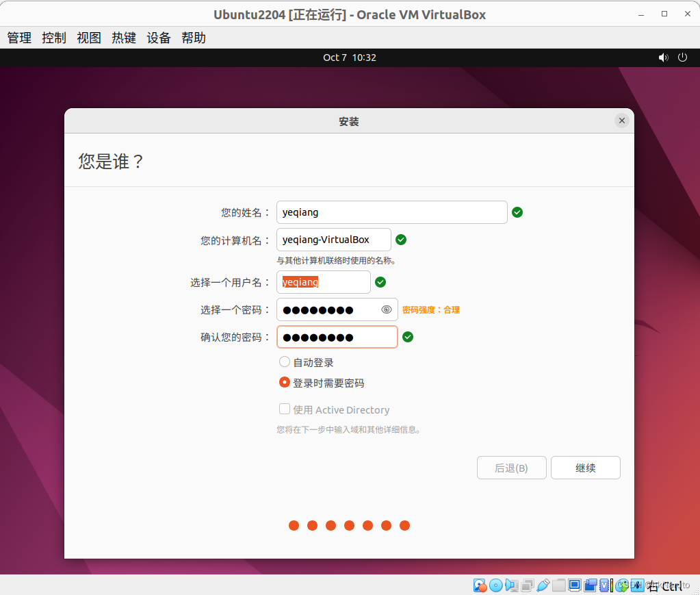Open the 热键 menu
The image size is (700, 595).
[124, 38]
